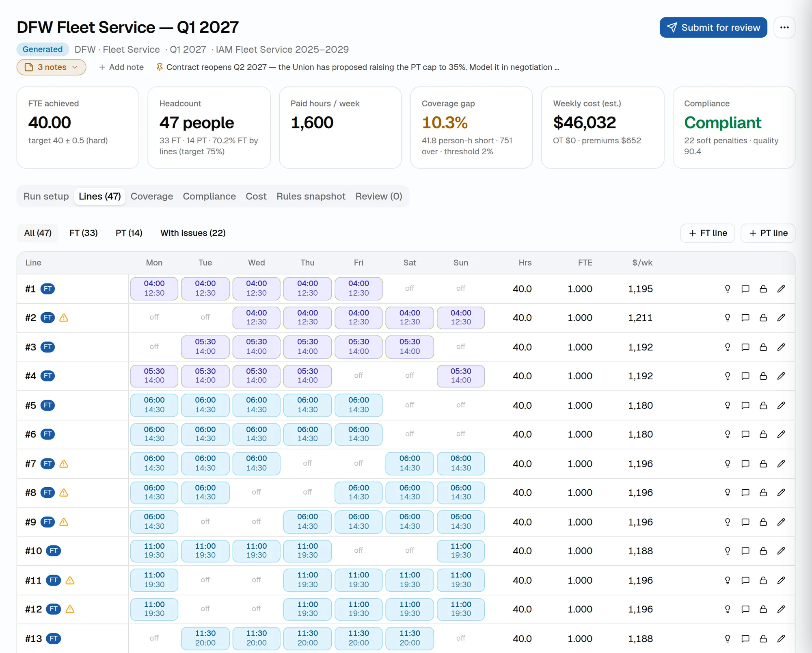Click the warning icon on line #12
Viewport: 812px width, 653px height.
(70, 609)
